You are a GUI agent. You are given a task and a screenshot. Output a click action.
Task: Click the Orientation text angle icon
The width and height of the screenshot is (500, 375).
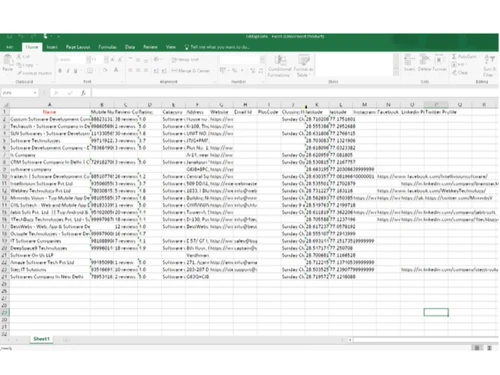(x=156, y=60)
